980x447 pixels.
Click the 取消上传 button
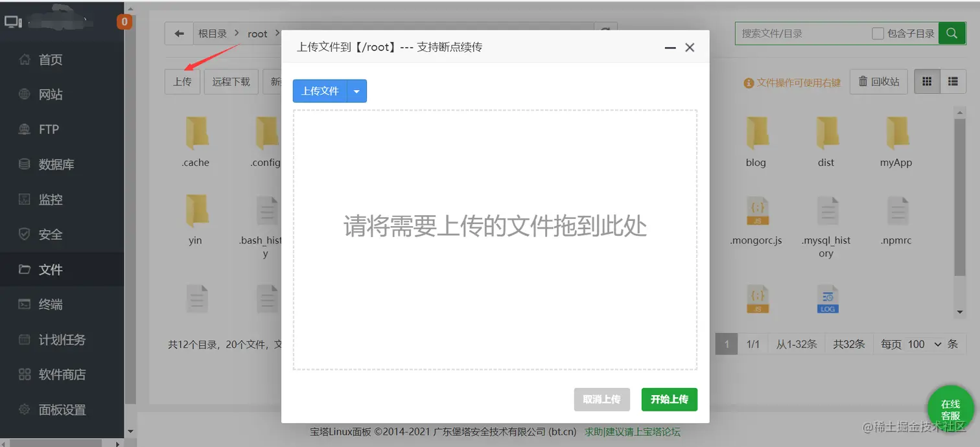tap(601, 400)
